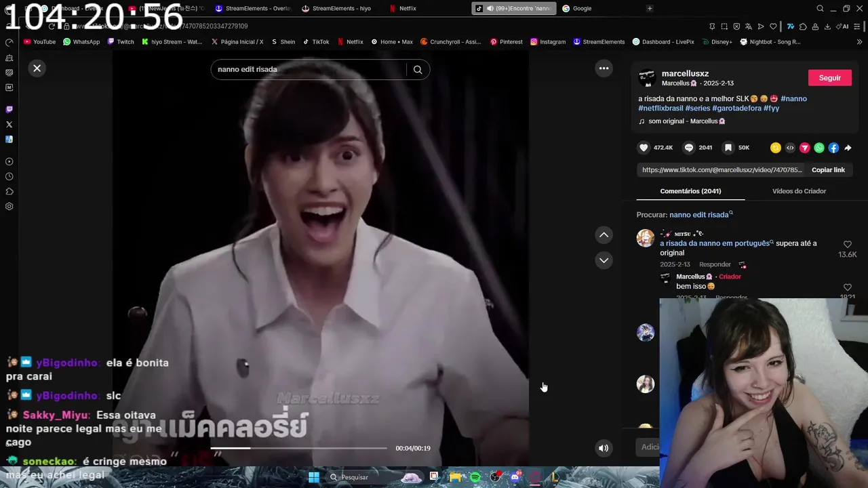868x488 pixels.
Task: Follow marcellusxz with Seguir button
Action: click(829, 78)
